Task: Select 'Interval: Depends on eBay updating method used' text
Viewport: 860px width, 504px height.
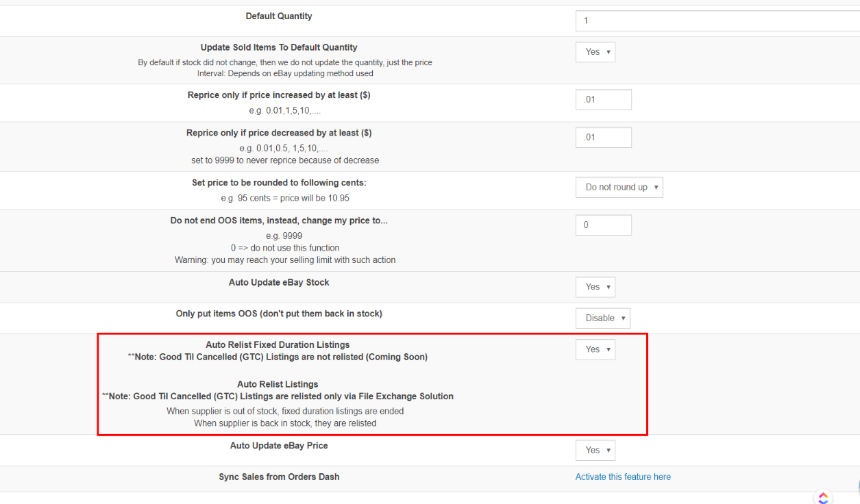Action: (x=285, y=73)
